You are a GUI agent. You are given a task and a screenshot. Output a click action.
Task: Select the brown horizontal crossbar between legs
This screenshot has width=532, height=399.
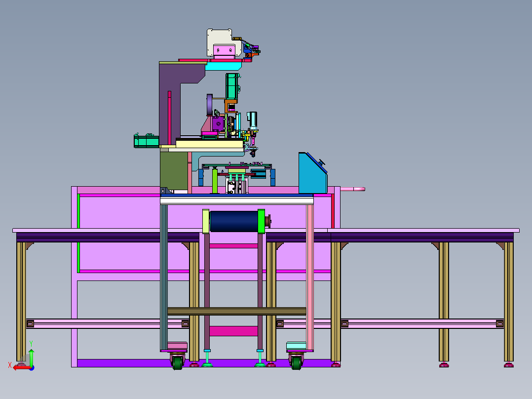[x=237, y=312]
